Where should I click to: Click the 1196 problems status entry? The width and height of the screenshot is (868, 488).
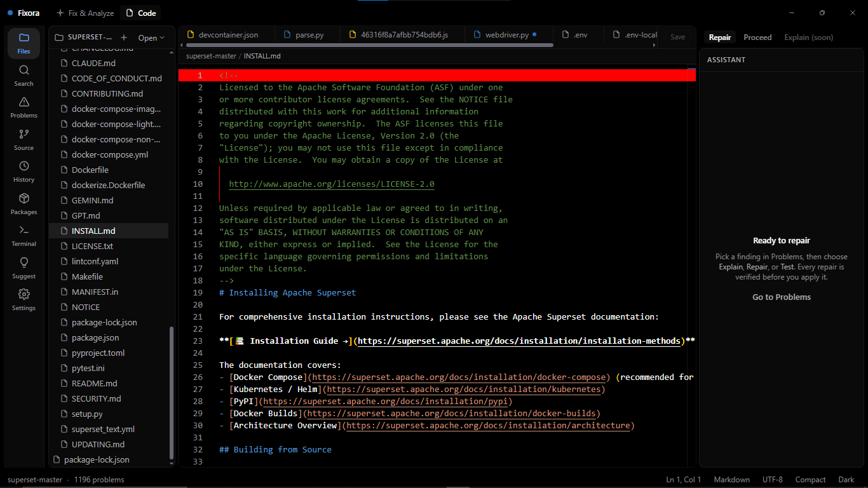click(x=99, y=480)
